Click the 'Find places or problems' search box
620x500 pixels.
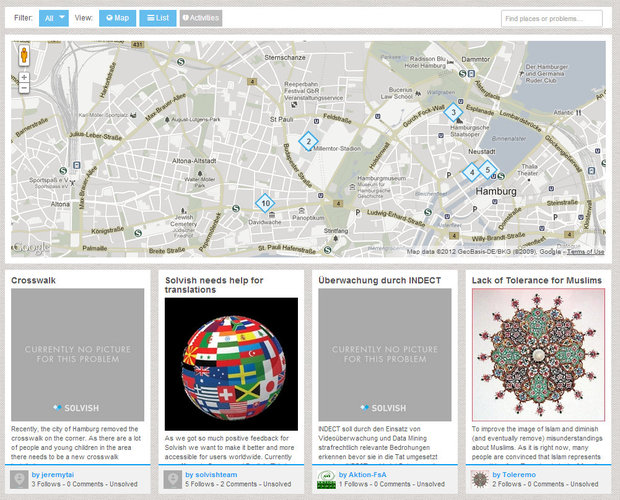[x=551, y=18]
